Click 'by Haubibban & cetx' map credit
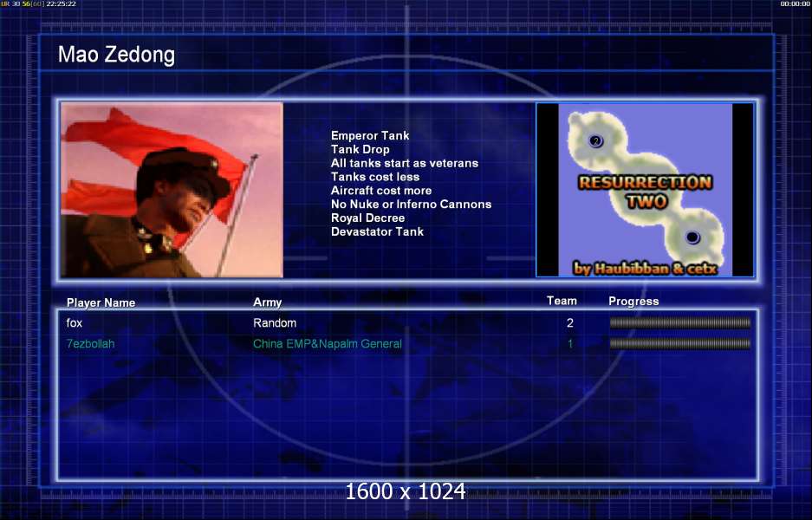Image resolution: width=812 pixels, height=520 pixels. point(646,269)
